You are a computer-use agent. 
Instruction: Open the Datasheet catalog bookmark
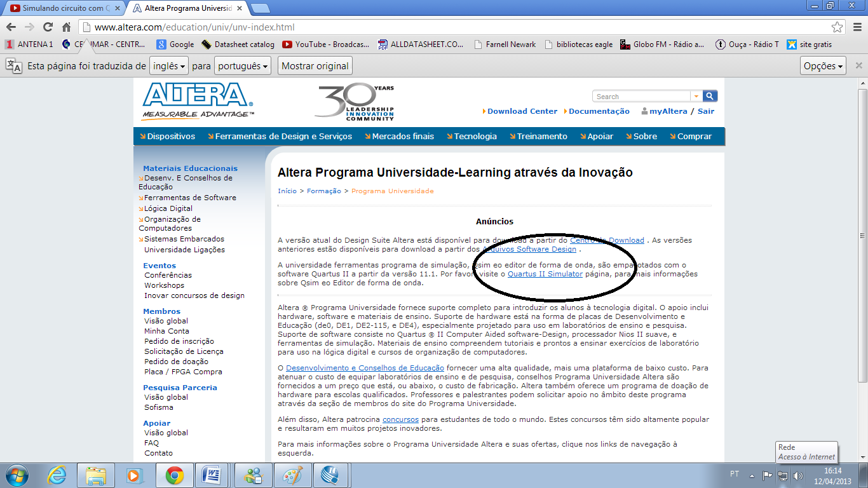[238, 44]
